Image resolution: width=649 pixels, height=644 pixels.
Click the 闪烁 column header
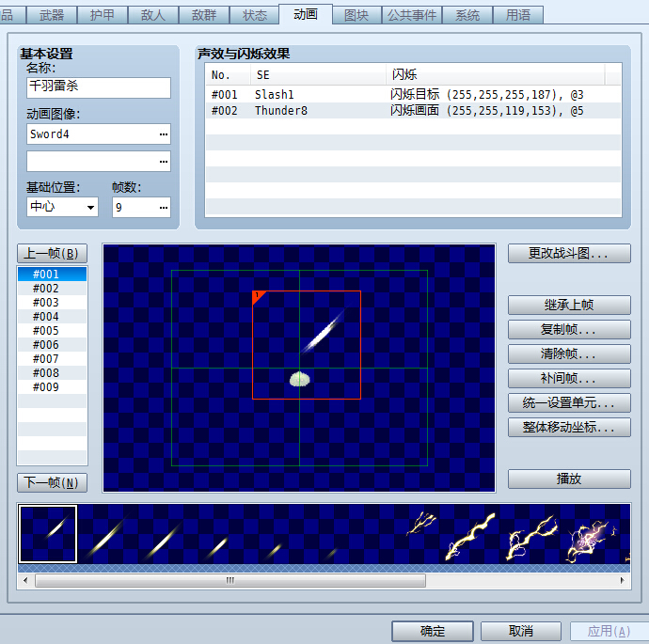click(x=495, y=75)
